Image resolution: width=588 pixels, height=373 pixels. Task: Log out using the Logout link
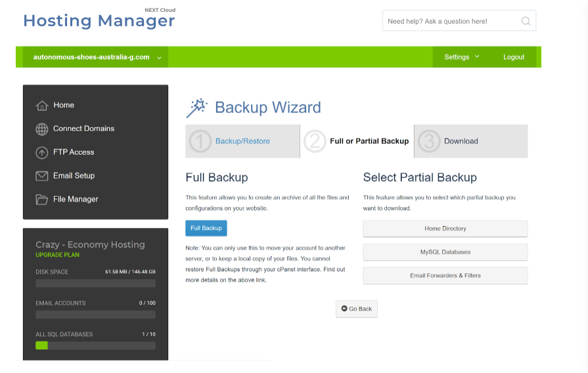[x=514, y=57]
